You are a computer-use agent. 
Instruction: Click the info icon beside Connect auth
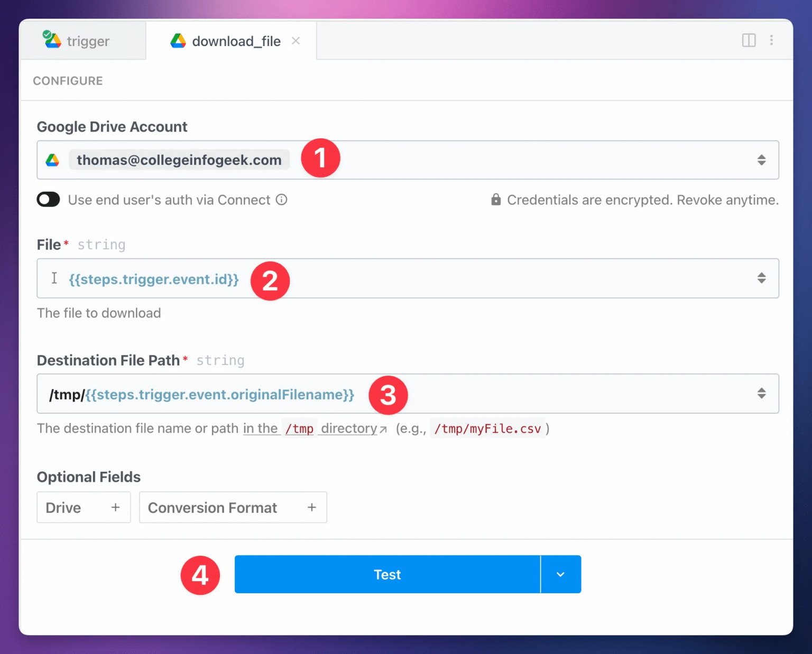pyautogui.click(x=281, y=200)
